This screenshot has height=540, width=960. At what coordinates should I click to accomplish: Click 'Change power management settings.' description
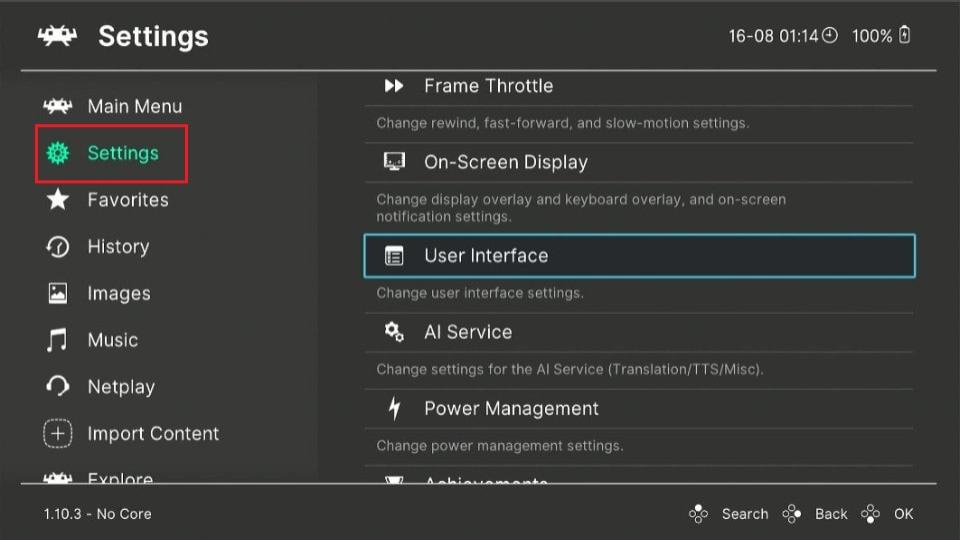pos(500,446)
